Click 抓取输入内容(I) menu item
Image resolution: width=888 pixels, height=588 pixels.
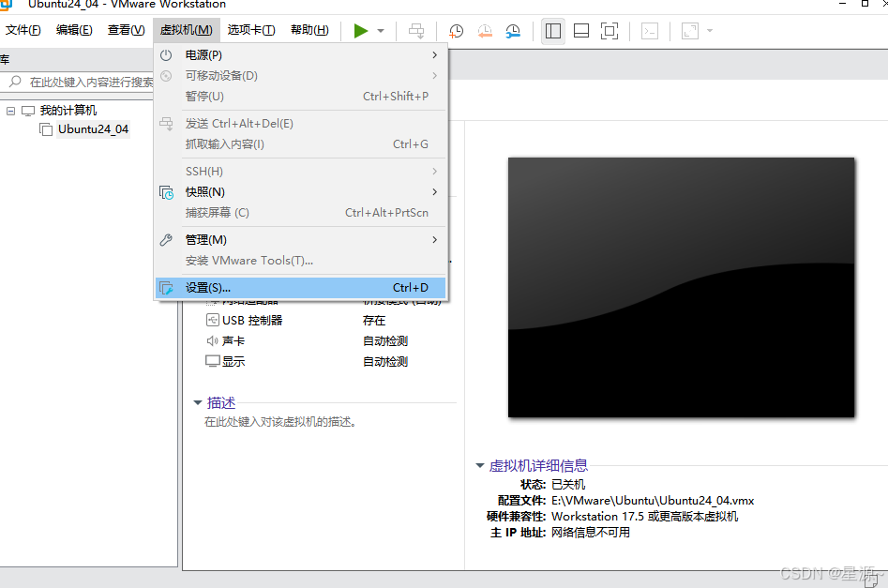point(300,143)
